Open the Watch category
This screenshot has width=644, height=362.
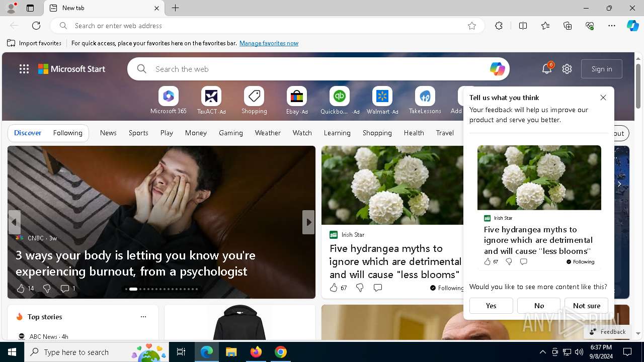pos(302,133)
